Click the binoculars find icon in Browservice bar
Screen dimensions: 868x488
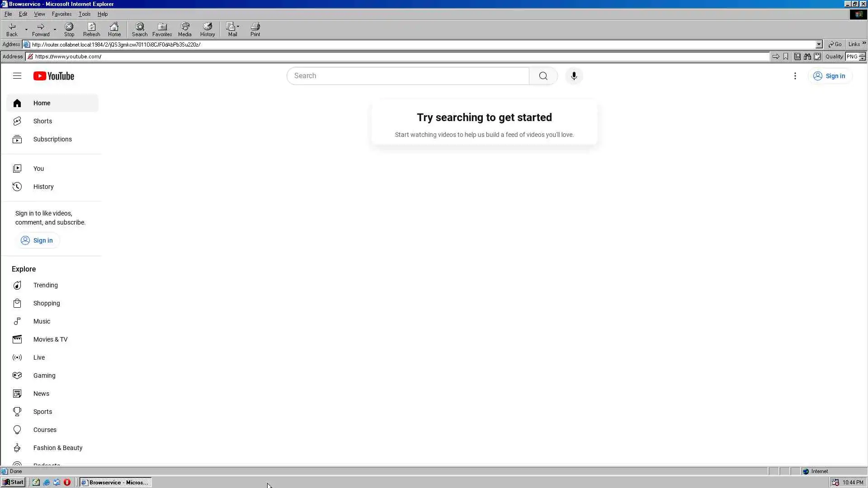pos(807,56)
